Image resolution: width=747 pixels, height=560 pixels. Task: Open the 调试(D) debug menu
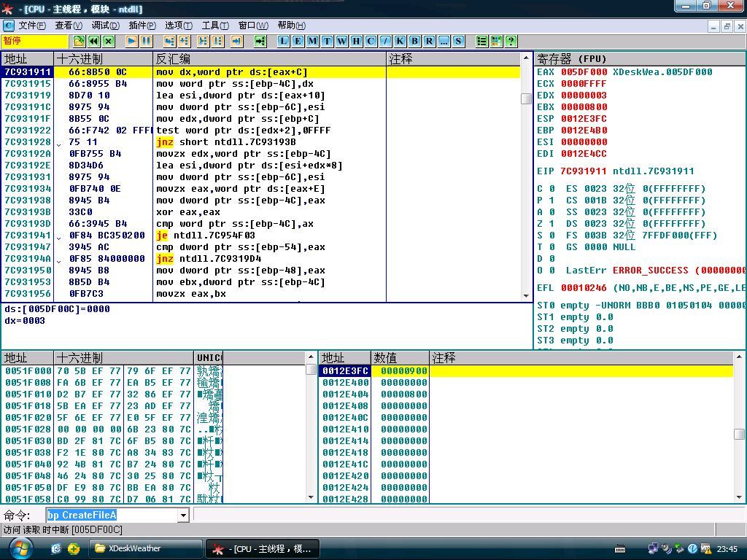105,26
